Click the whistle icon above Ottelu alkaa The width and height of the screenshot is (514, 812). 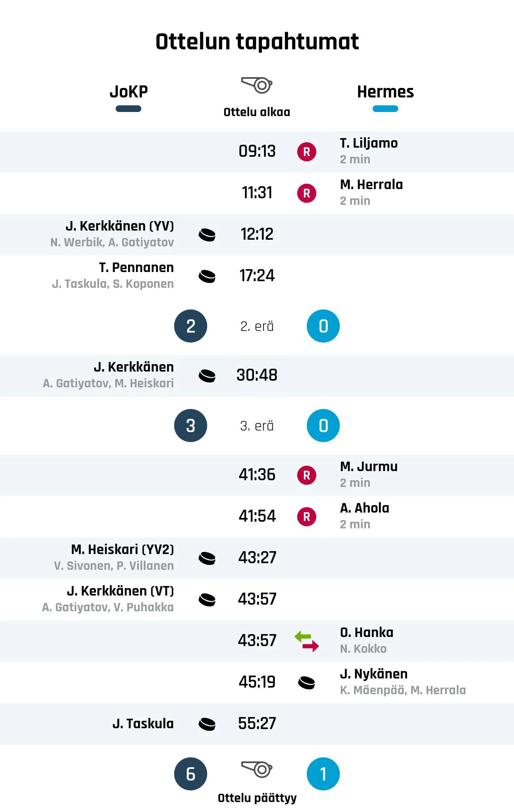257,85
